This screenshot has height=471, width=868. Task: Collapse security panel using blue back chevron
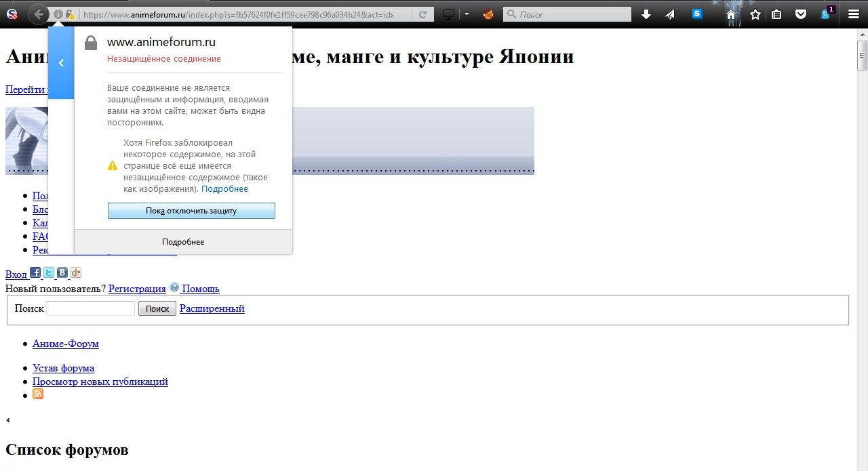(x=61, y=63)
